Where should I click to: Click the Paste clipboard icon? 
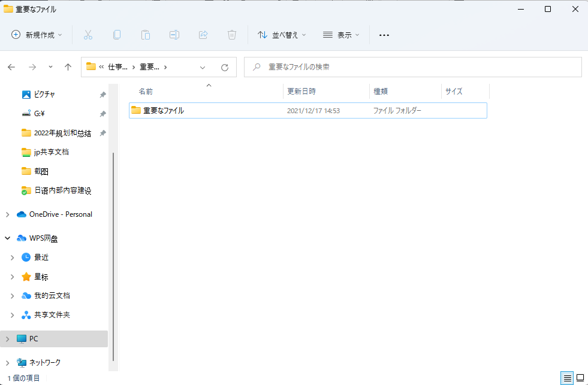(x=146, y=35)
